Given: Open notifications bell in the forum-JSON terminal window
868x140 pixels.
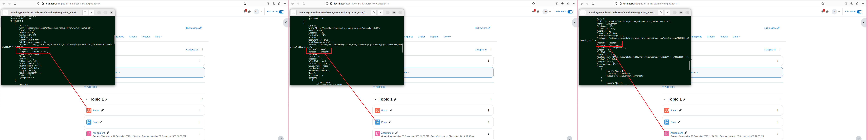Looking at the screenshot, I should pos(245,11).
